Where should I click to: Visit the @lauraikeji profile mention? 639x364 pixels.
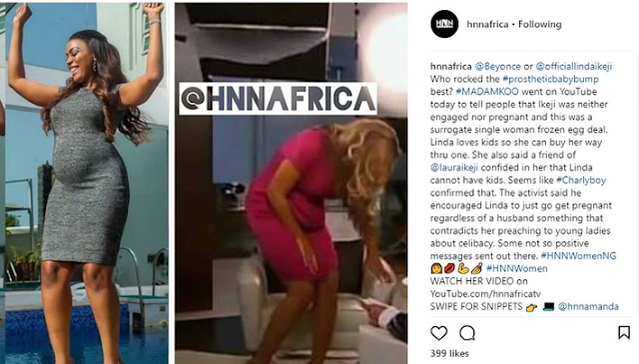(x=454, y=168)
